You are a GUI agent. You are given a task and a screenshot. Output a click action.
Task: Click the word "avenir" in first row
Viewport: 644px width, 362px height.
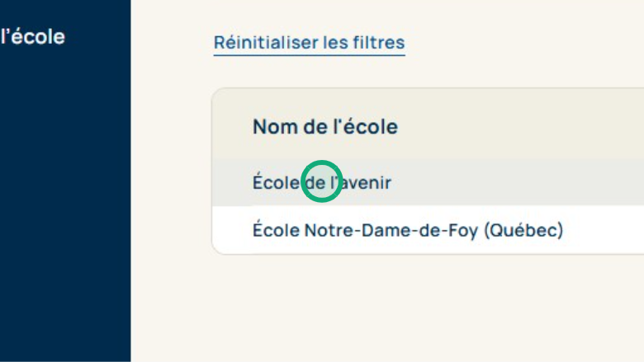(x=367, y=182)
